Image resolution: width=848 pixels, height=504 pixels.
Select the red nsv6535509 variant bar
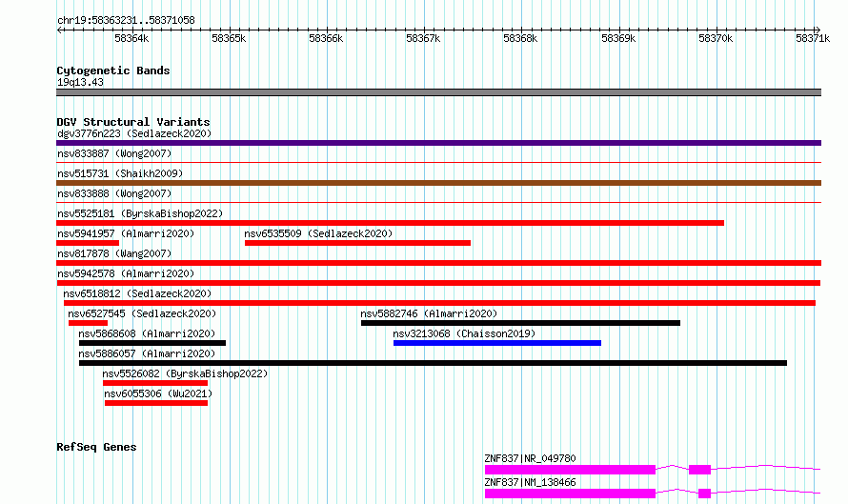357,243
